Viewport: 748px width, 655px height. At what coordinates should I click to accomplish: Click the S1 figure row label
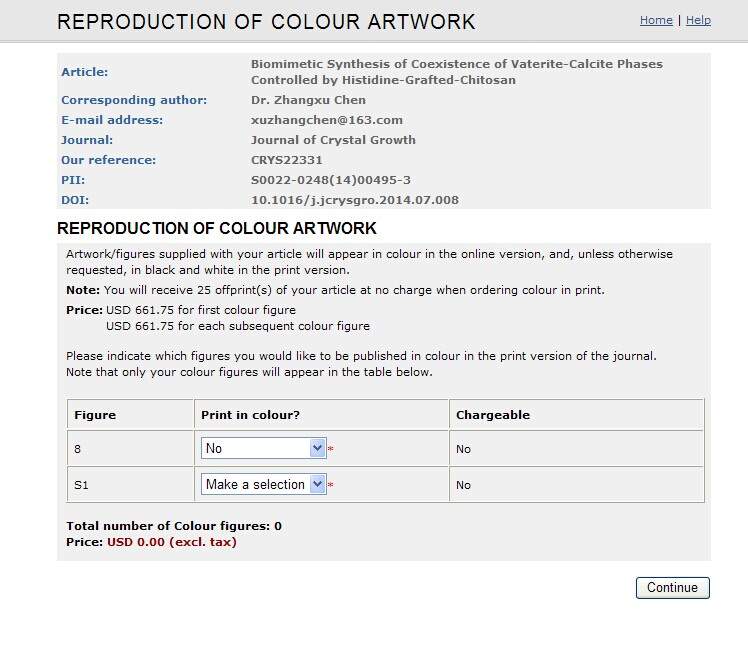[81, 485]
